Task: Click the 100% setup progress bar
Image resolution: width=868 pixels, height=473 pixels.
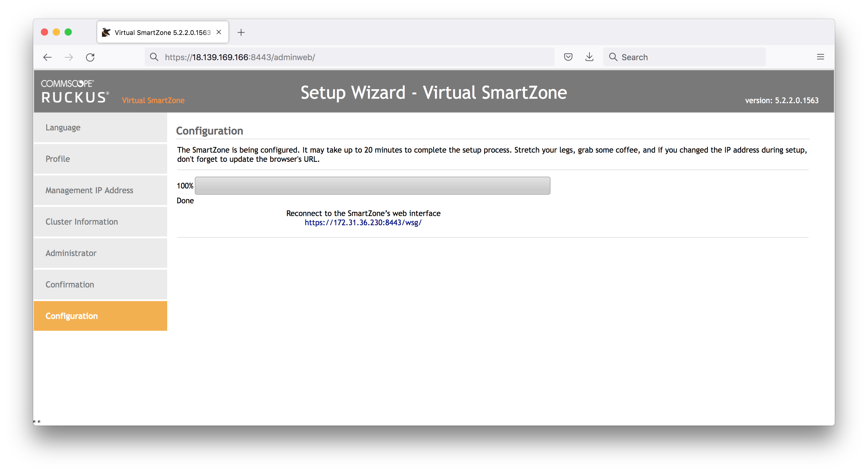Action: [372, 186]
